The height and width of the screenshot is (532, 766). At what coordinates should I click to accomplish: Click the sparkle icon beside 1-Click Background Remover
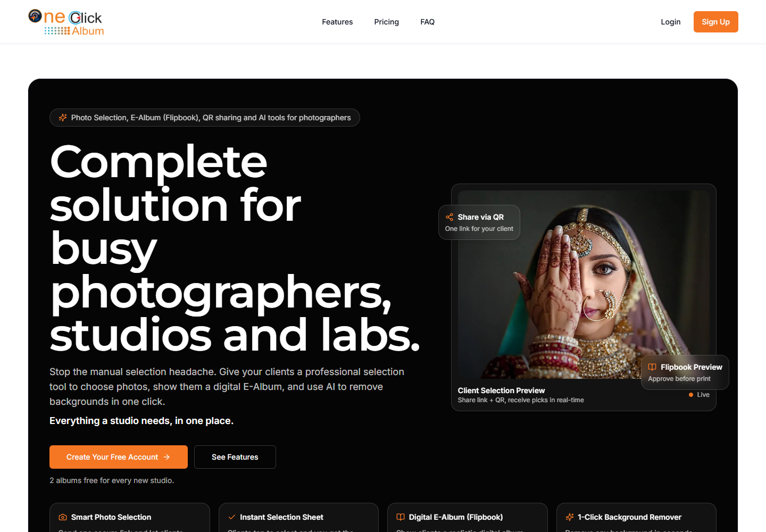tap(570, 517)
